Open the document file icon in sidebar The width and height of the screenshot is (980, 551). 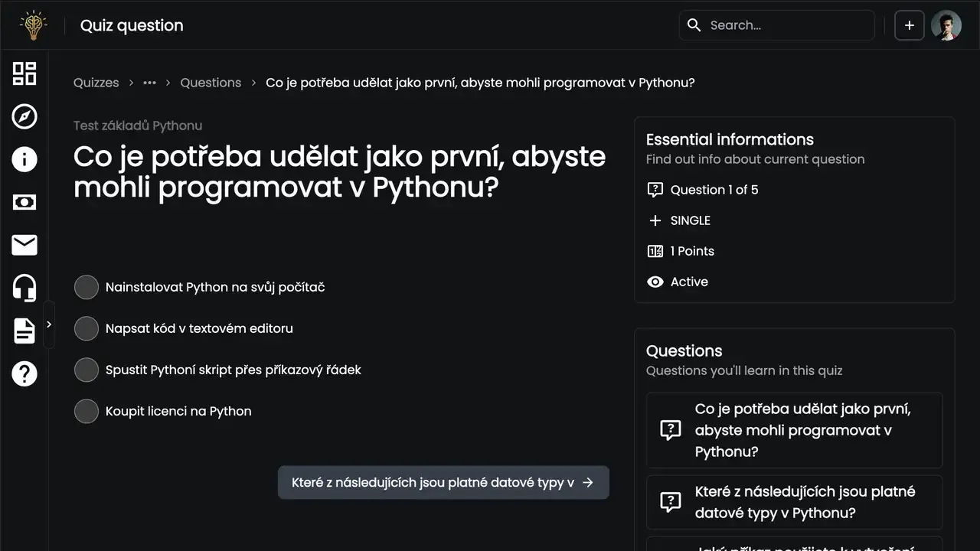[24, 331]
